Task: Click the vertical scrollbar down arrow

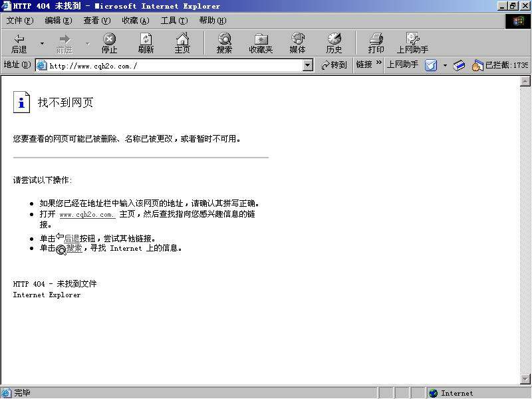Action: pos(525,378)
